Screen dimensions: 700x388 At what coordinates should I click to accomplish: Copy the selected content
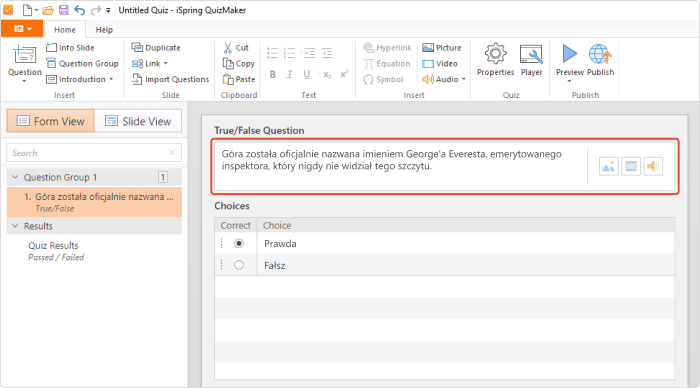(239, 63)
